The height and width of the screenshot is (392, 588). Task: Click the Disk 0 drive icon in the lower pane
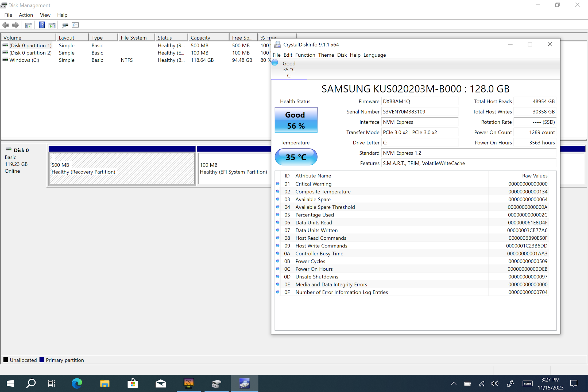tap(9, 150)
